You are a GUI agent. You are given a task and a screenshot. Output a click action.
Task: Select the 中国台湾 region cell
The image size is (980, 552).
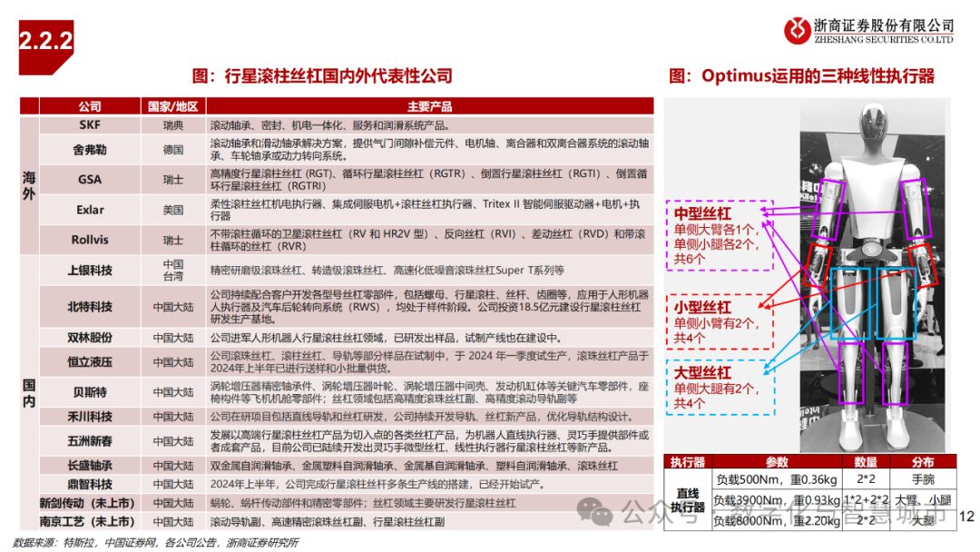(x=173, y=270)
